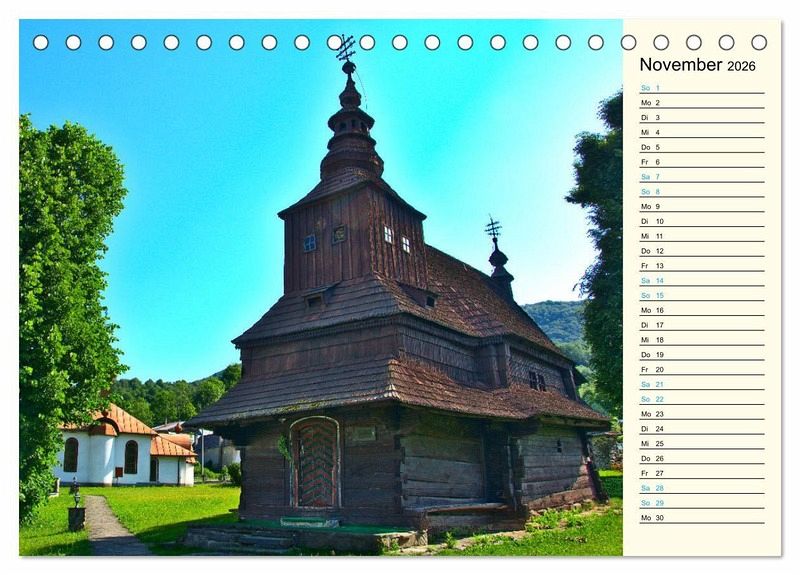Click the first spiral binding hole
This screenshot has height=575, width=800.
(41, 42)
